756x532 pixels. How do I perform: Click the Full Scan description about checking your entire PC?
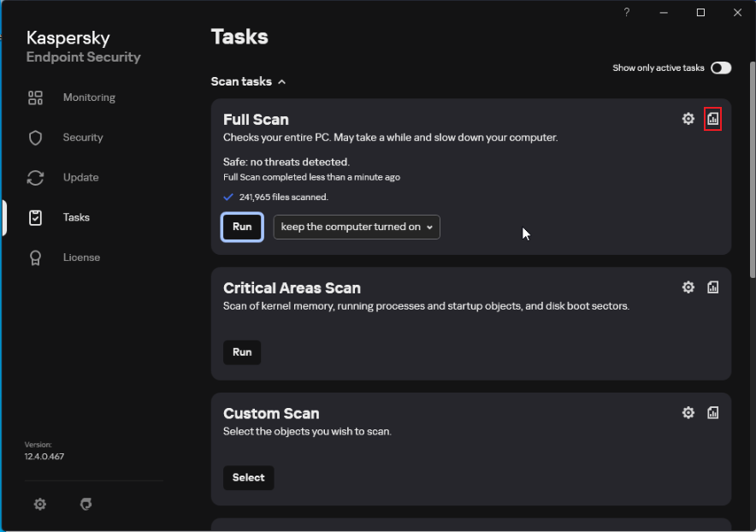point(391,138)
